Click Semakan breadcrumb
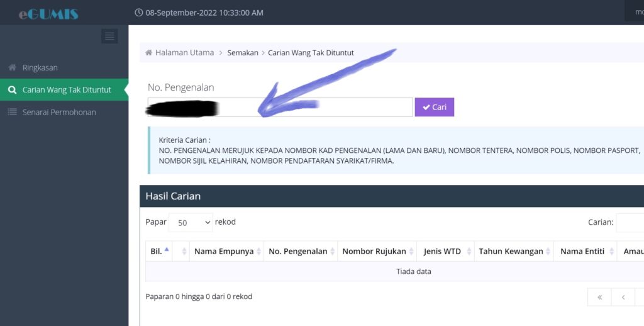This screenshot has height=326, width=644. coord(243,53)
